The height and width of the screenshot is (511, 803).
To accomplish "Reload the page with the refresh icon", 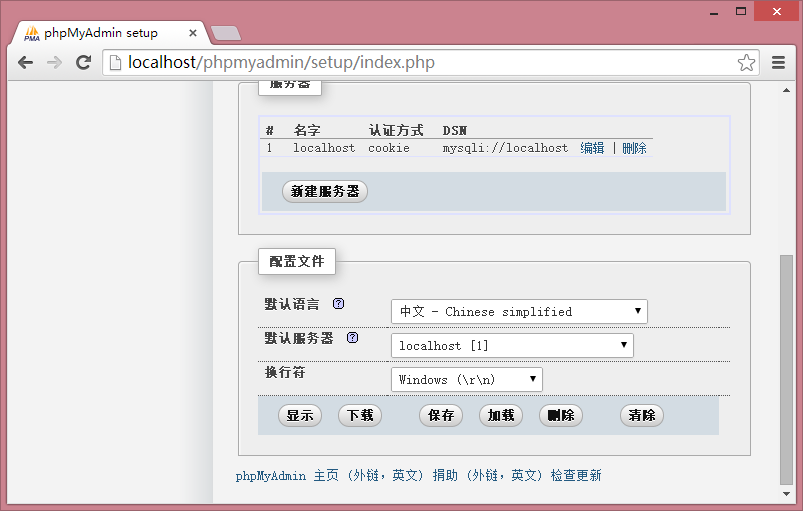I will (83, 62).
